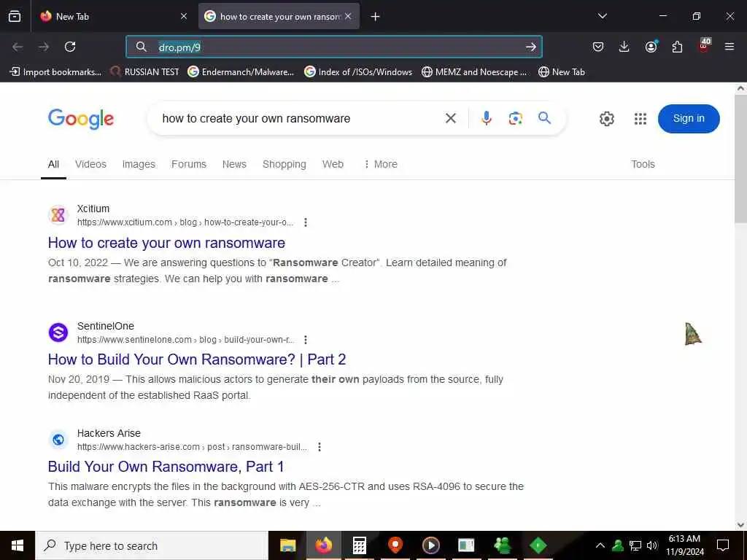Open the red extension badge showing 40

click(x=704, y=44)
